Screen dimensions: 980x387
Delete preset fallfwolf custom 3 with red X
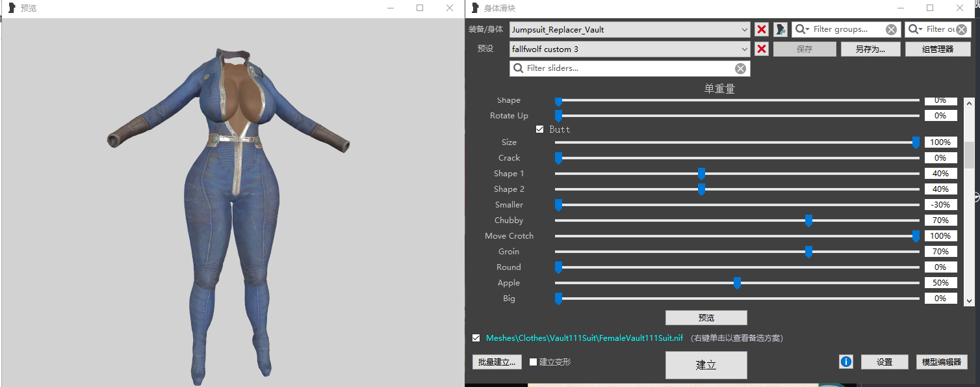[x=762, y=49]
